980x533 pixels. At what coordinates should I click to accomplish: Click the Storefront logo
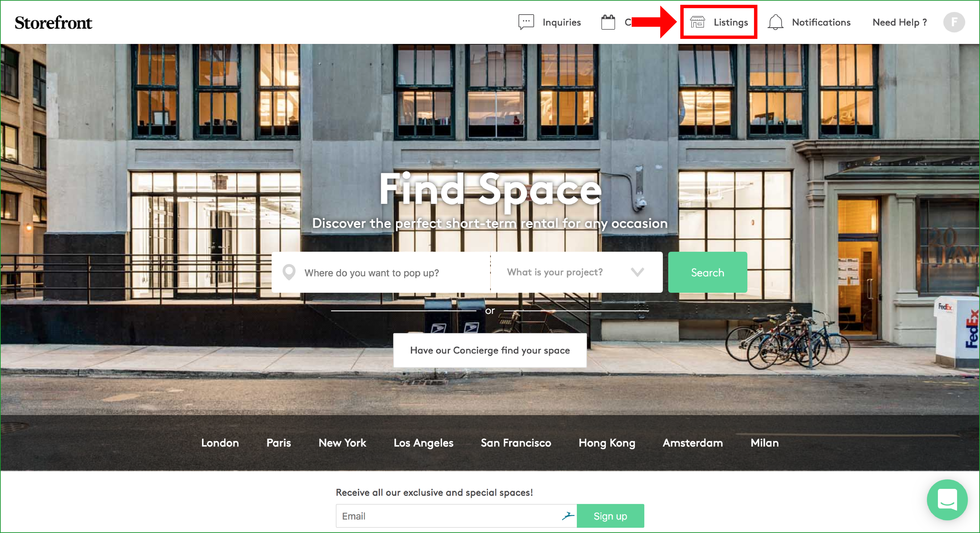click(x=53, y=23)
